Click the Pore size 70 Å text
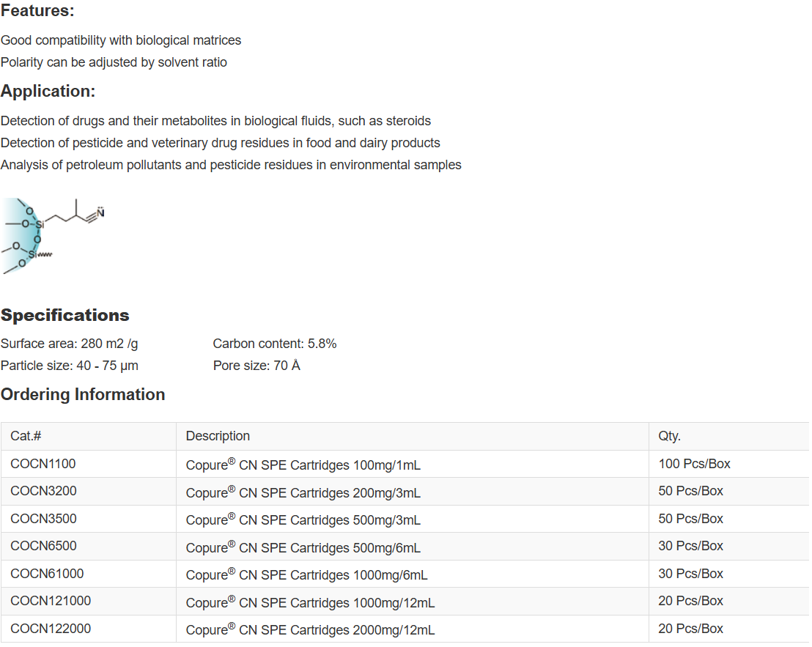Screen dimensions: 812x647 [x=256, y=366]
